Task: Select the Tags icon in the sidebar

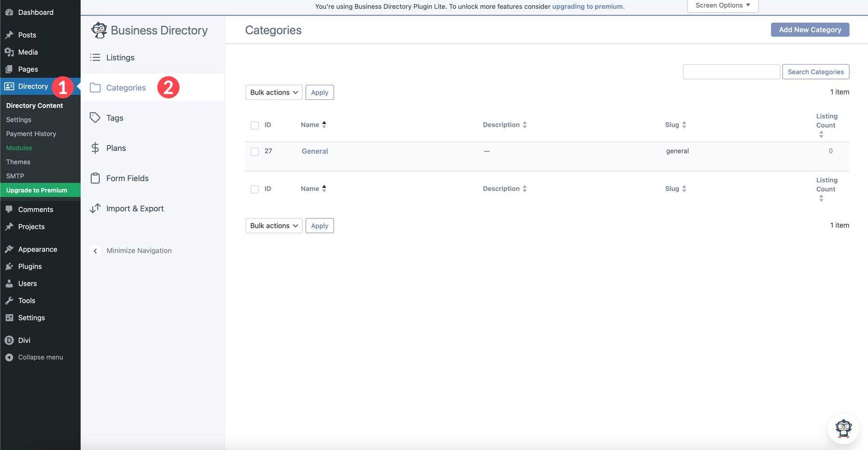Action: coord(95,117)
